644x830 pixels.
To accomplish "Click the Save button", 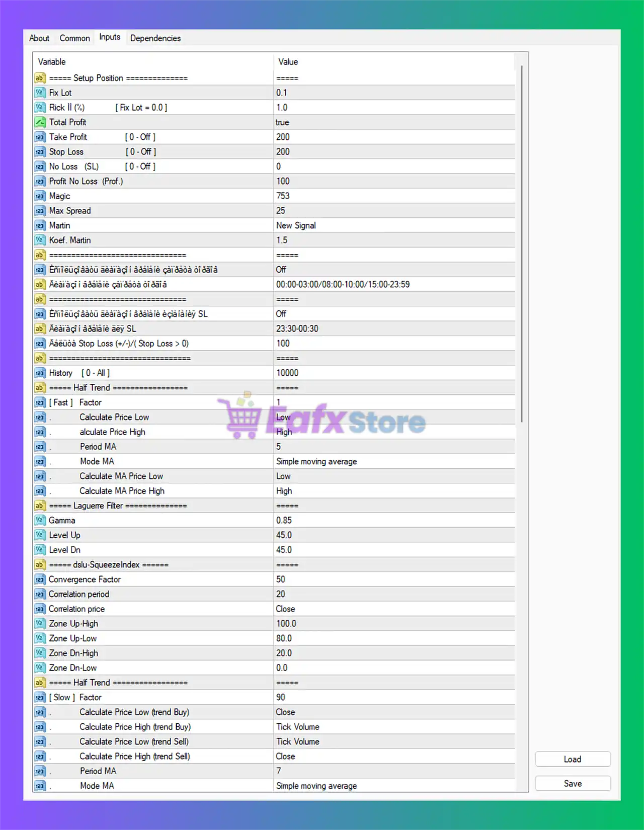I will [x=573, y=783].
